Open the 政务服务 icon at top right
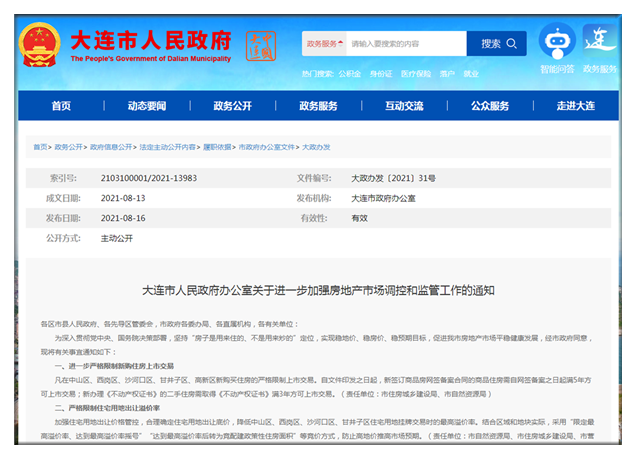This screenshot has height=459, width=636. (600, 42)
